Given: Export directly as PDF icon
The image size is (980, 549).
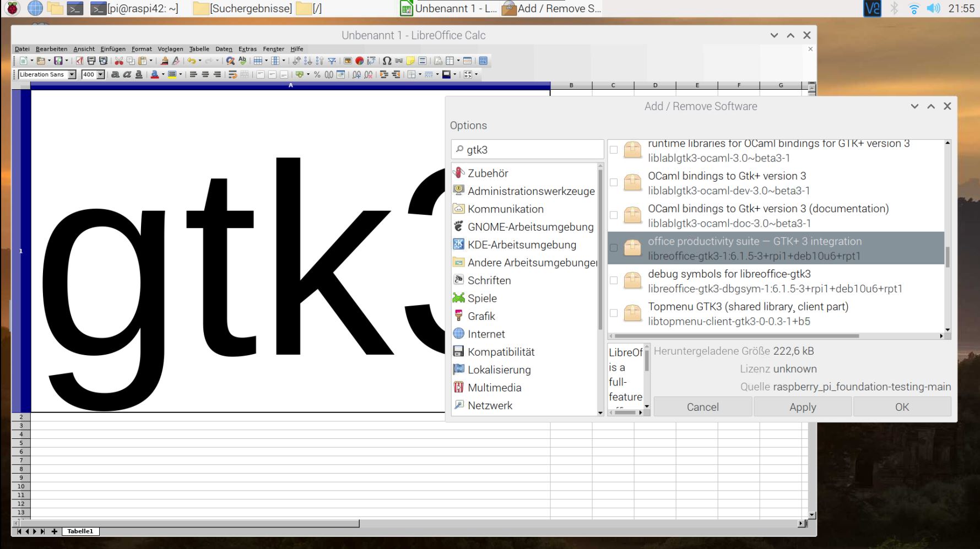Looking at the screenshot, I should (79, 61).
